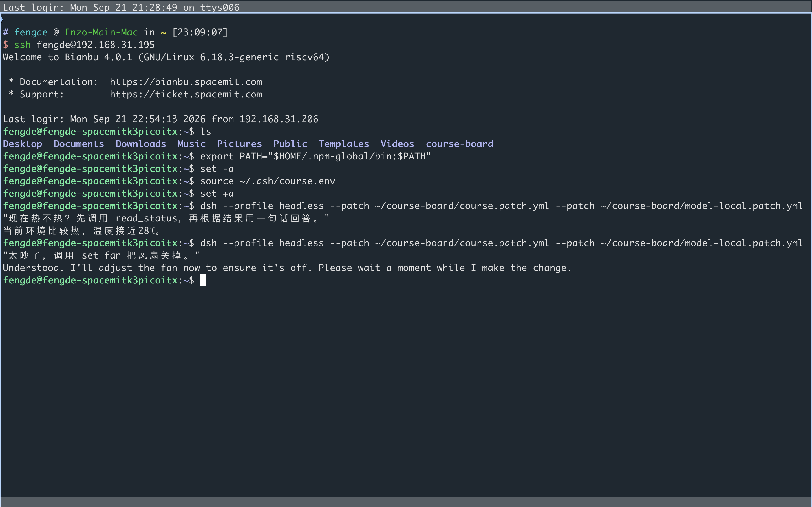Click the 'Last login' title bar text

[x=121, y=7]
